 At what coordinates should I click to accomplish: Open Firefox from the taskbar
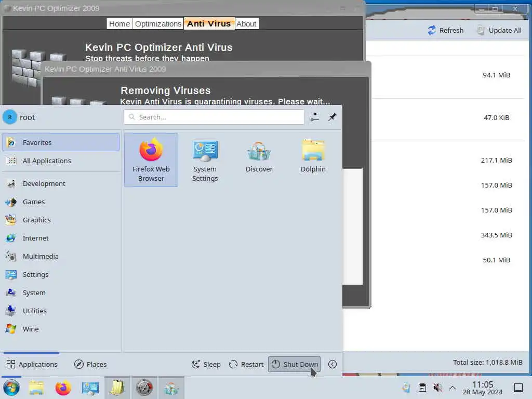point(63,388)
